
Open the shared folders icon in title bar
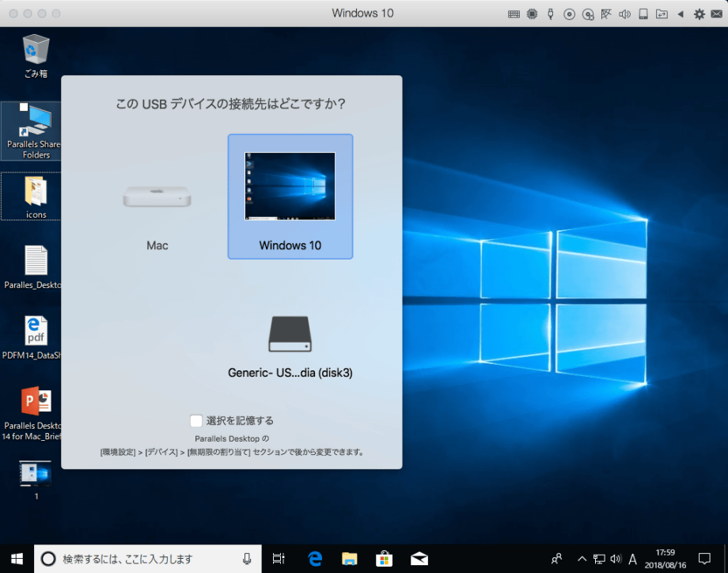click(662, 14)
